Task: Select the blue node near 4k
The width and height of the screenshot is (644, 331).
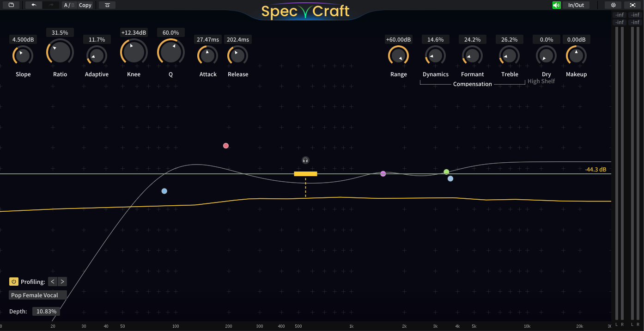Action: coord(450,178)
